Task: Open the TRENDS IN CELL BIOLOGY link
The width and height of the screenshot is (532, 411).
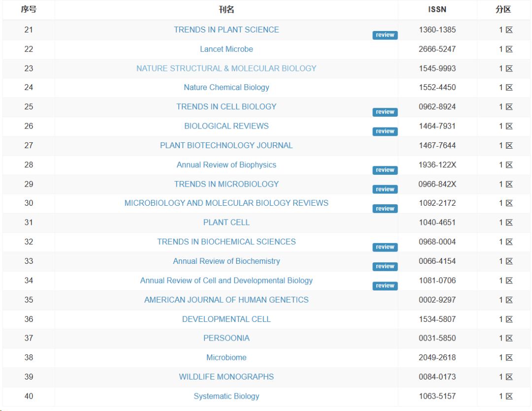Action: (x=226, y=107)
